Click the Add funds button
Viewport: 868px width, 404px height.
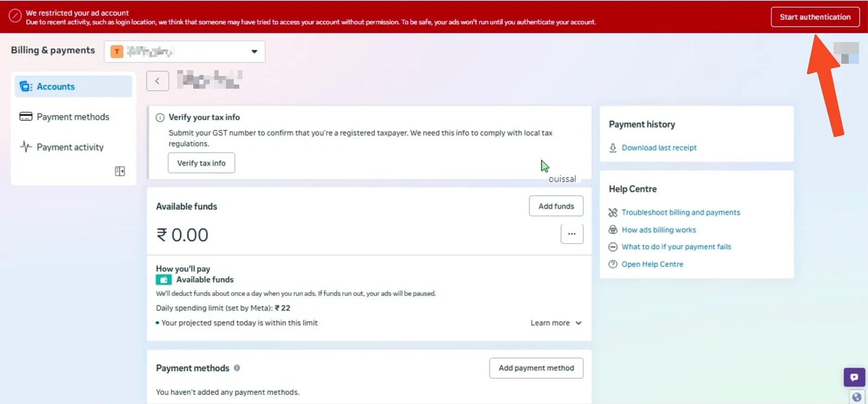[x=556, y=206]
